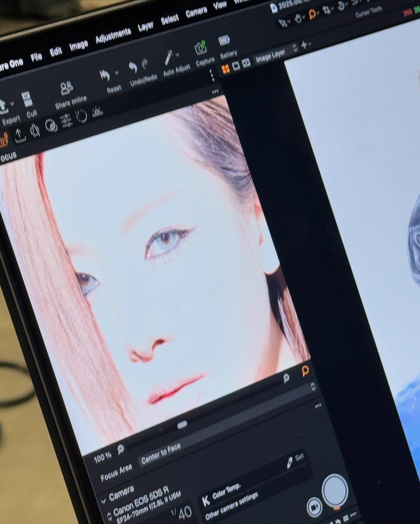Switch to single image viewer mode
420x524 pixels.
236,66
